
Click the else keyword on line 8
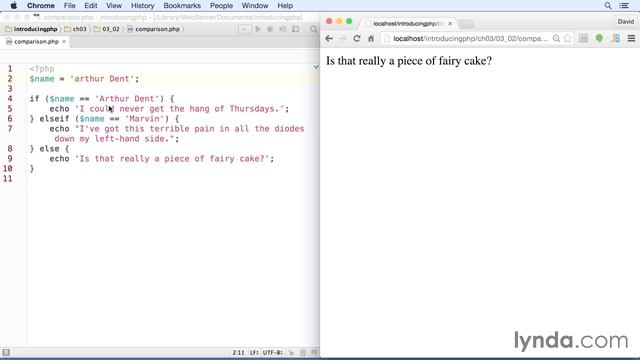(49, 149)
